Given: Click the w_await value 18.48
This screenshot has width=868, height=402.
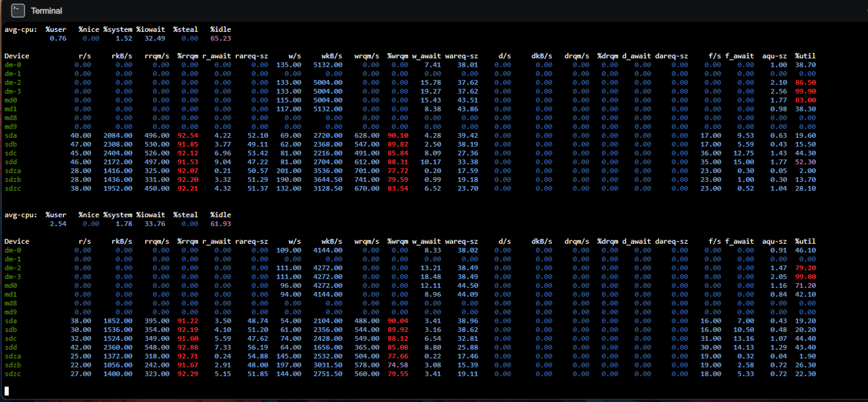Looking at the screenshot, I should coord(430,277).
